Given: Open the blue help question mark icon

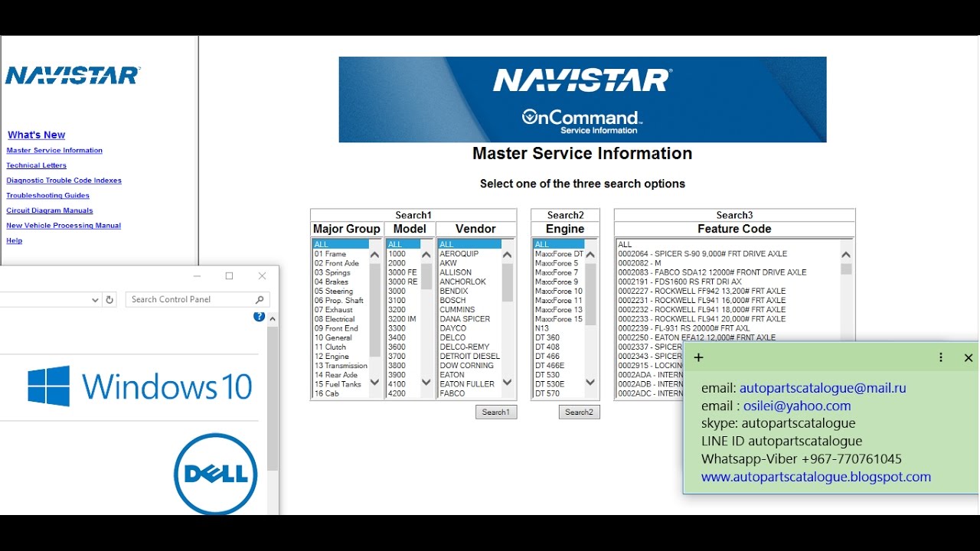Looking at the screenshot, I should (x=259, y=316).
